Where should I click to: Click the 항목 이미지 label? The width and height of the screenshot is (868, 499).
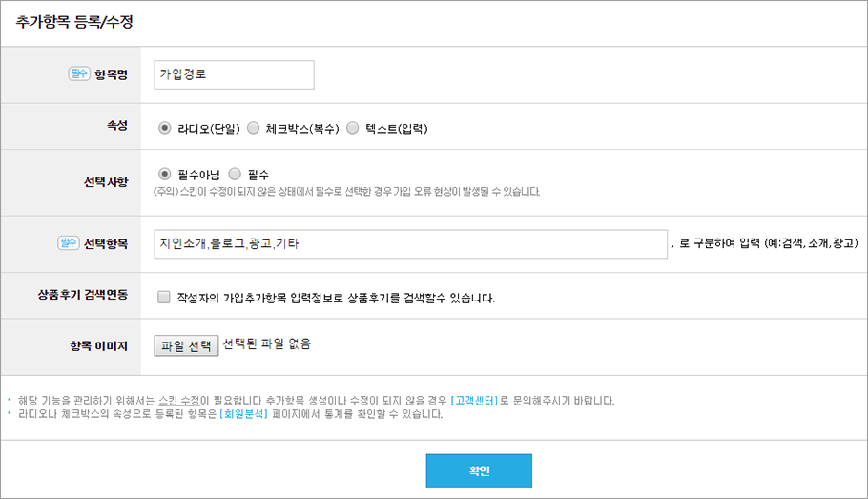(x=98, y=346)
